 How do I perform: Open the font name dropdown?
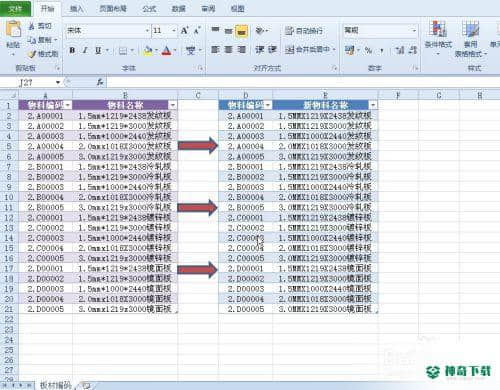pos(147,31)
